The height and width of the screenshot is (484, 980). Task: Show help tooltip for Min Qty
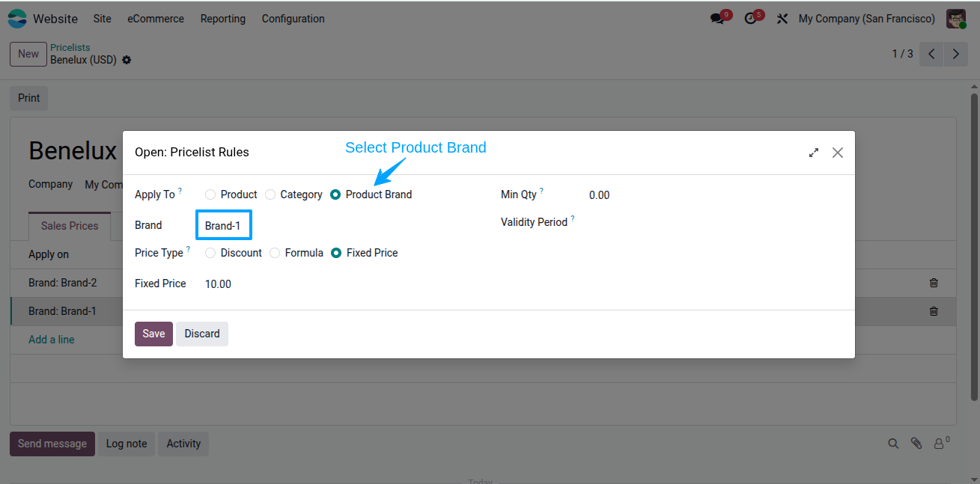pyautogui.click(x=542, y=192)
